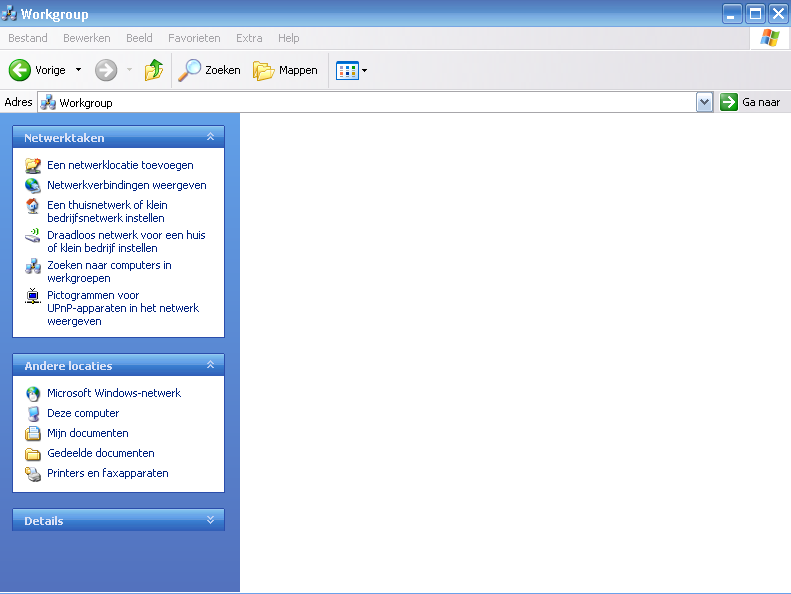Click Workgroup title bar network icon

click(9, 14)
